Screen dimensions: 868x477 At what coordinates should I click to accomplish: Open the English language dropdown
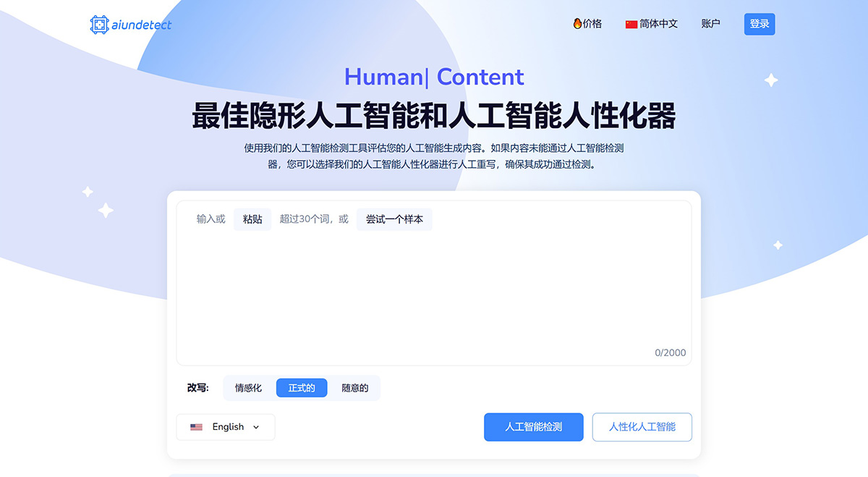coord(228,427)
